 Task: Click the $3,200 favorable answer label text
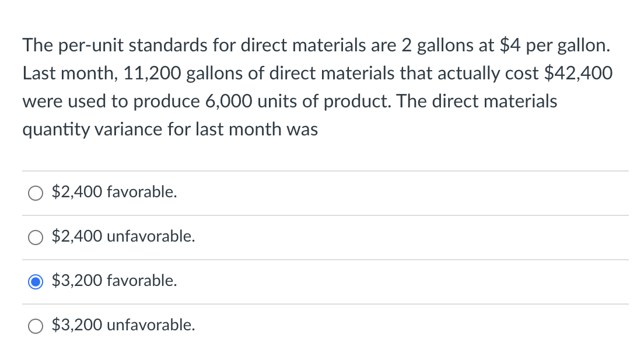click(x=114, y=281)
